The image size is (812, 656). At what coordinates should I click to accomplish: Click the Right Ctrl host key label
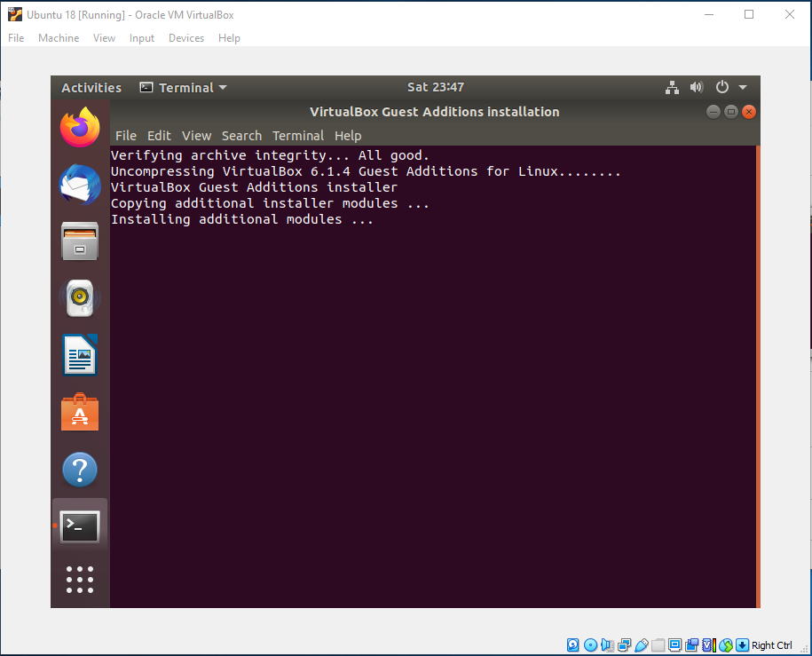point(771,645)
